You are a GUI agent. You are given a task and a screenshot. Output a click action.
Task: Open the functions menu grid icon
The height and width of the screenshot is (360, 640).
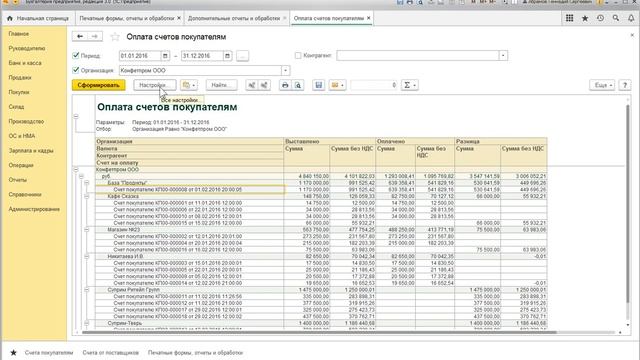coord(569,18)
